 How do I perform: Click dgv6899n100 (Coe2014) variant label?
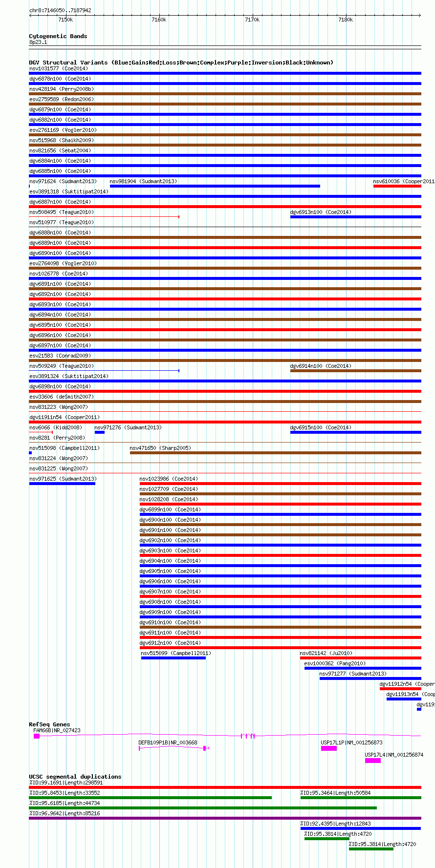click(x=170, y=509)
